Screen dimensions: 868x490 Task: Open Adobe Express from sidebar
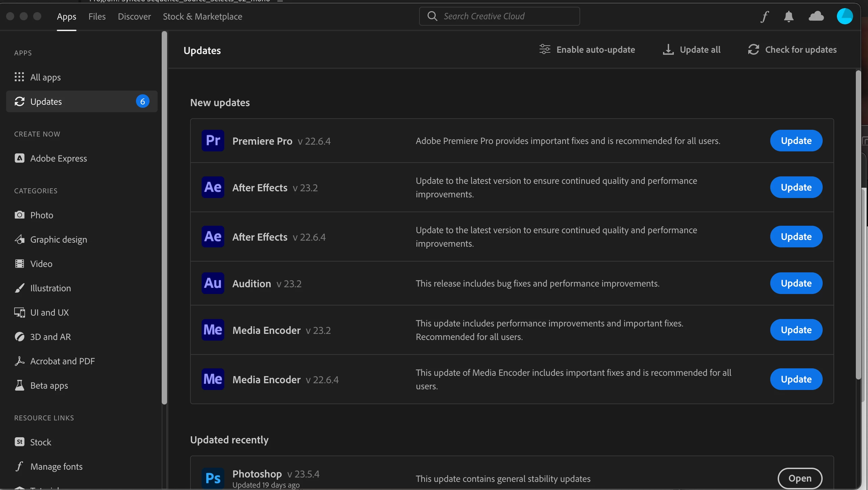pyautogui.click(x=58, y=158)
